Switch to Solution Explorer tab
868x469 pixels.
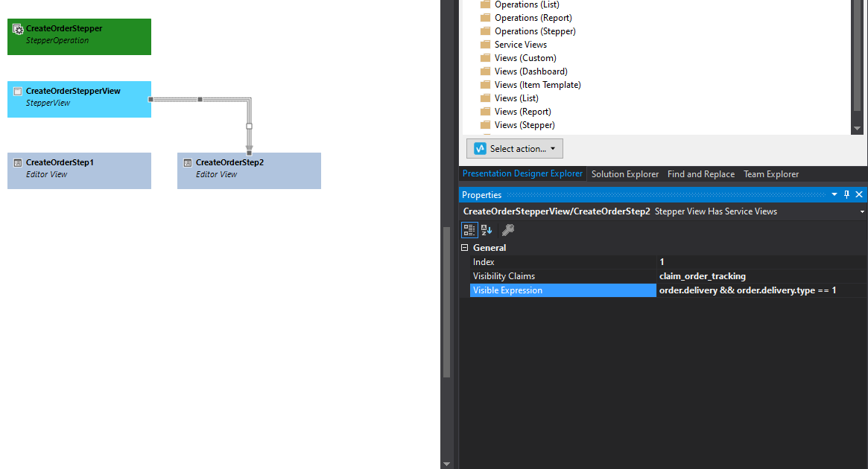click(x=625, y=174)
